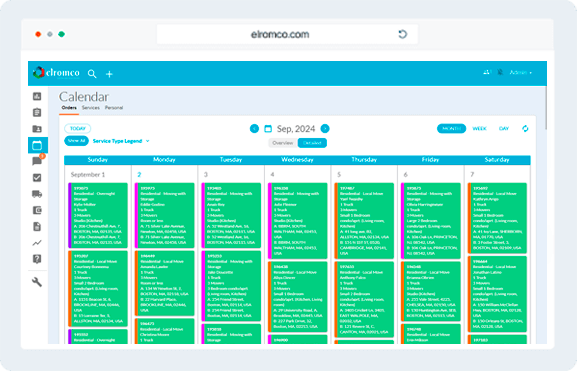Switch calendar to Overview mode
This screenshot has width=577, height=371.
[x=283, y=143]
